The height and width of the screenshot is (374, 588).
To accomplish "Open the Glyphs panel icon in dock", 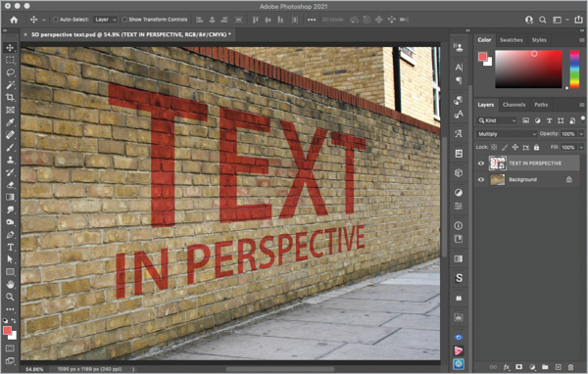I will 459,134.
